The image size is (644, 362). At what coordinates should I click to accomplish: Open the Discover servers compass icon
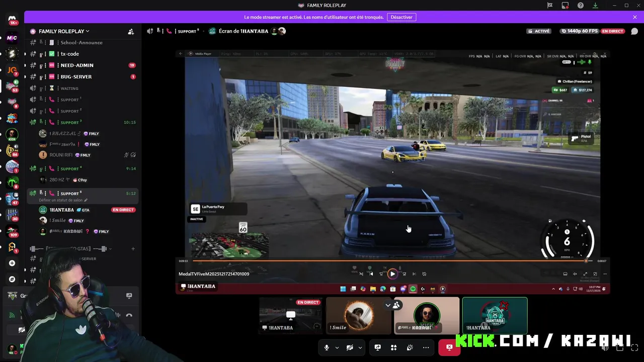(x=12, y=279)
